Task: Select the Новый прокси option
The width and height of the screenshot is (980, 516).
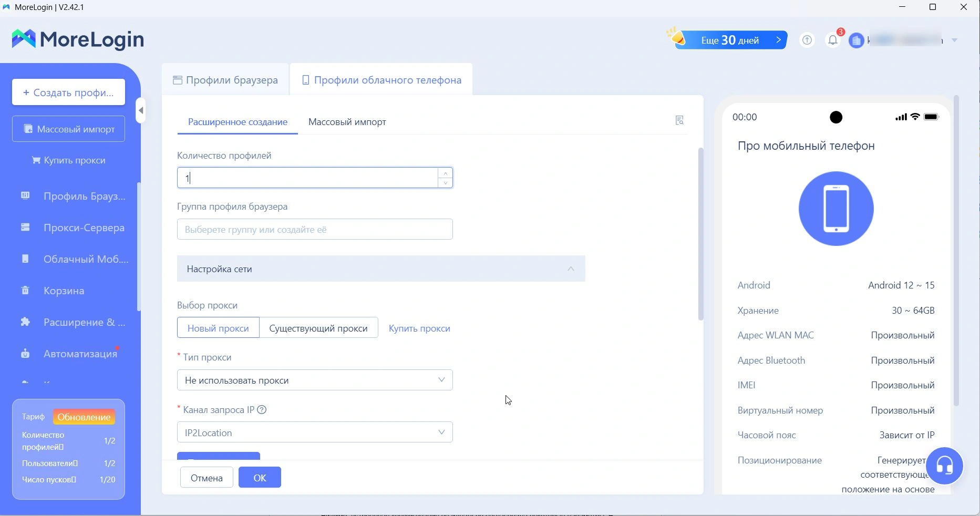Action: (218, 328)
